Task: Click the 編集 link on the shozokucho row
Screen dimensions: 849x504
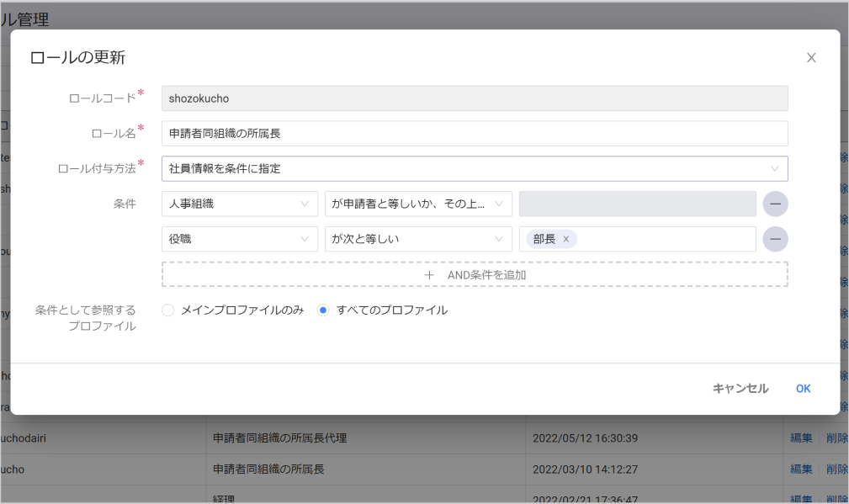Action: (x=800, y=469)
